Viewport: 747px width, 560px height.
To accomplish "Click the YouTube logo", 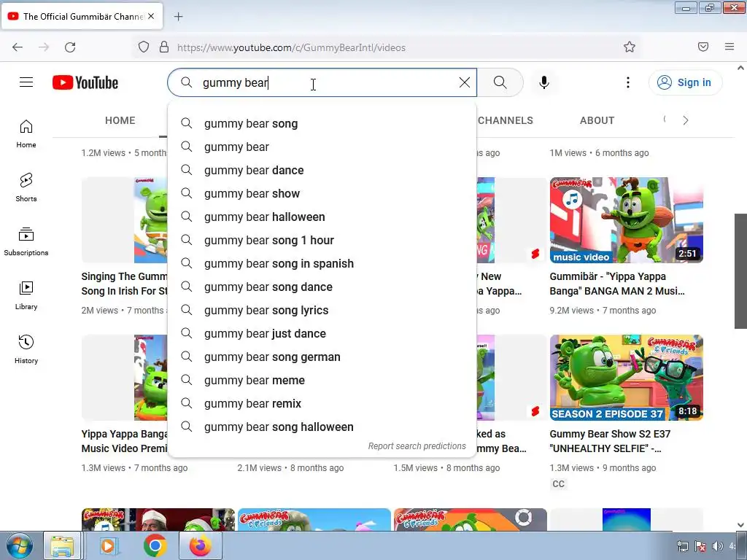I will coord(85,82).
